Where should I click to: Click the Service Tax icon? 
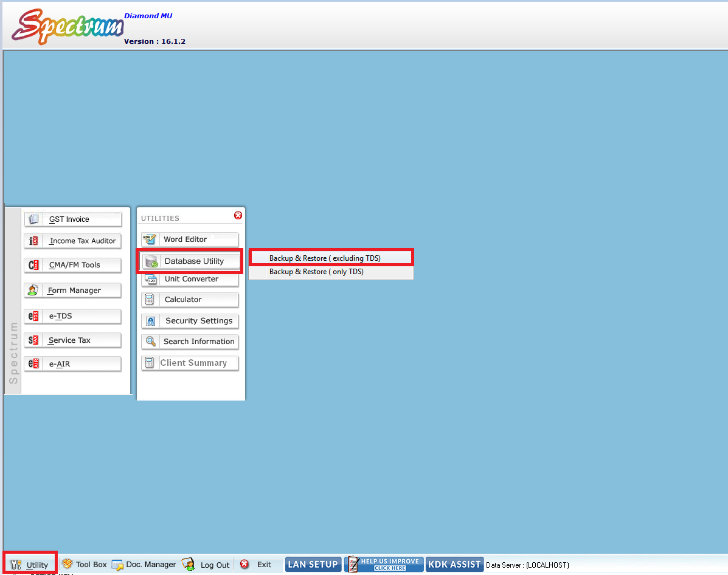pos(33,340)
